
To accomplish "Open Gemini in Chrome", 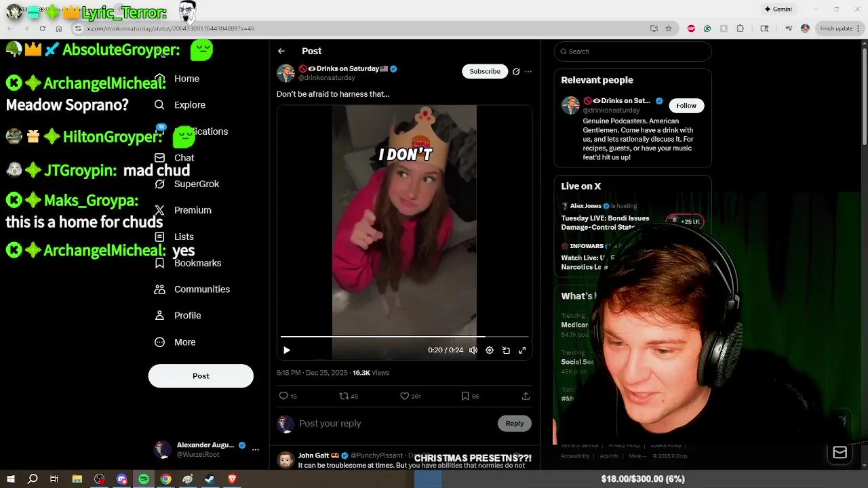I will [x=778, y=9].
